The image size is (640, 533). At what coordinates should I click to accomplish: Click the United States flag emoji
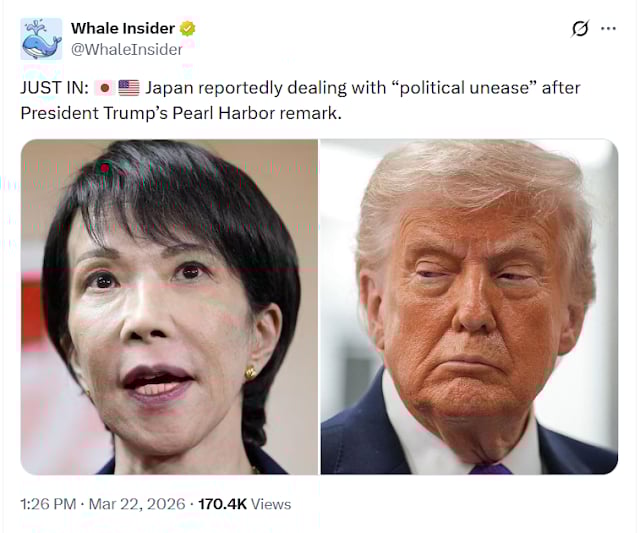coord(129,88)
